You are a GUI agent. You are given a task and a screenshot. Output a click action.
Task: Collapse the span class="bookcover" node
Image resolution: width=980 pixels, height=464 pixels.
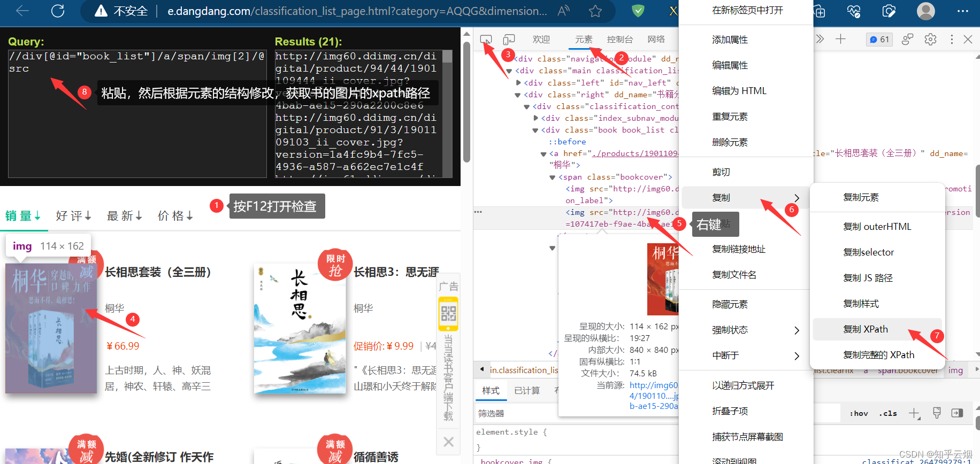point(553,177)
